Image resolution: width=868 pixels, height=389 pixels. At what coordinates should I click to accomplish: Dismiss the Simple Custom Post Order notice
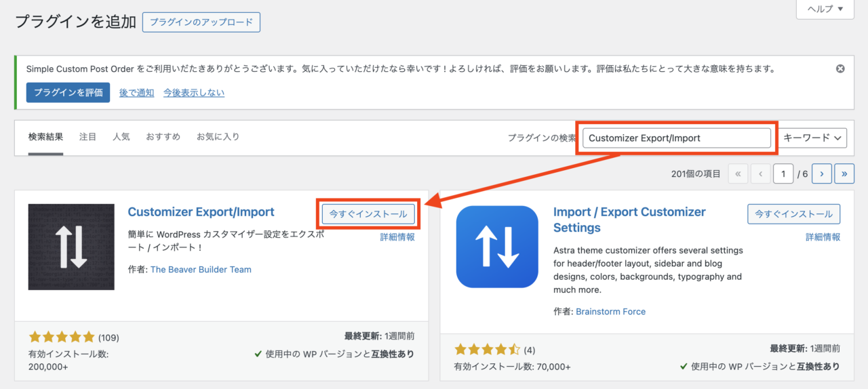pos(840,69)
